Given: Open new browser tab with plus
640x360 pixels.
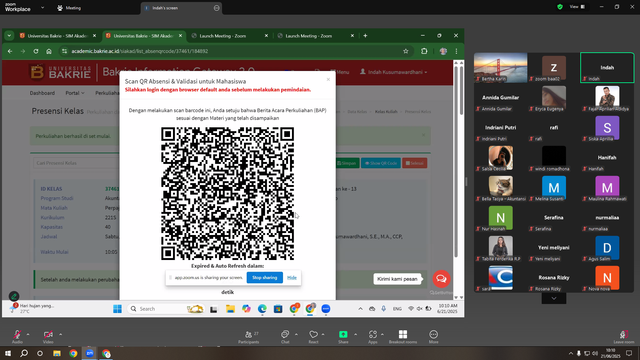Looking at the screenshot, I should (365, 36).
